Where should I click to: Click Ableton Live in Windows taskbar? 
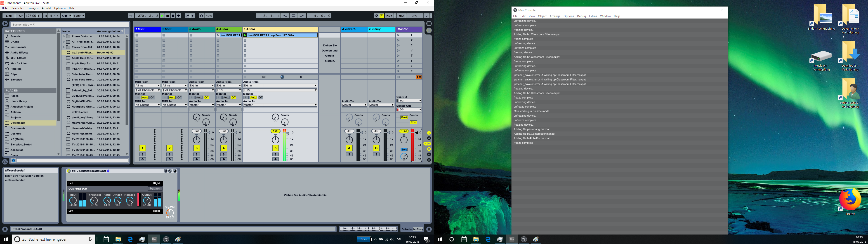point(154,239)
